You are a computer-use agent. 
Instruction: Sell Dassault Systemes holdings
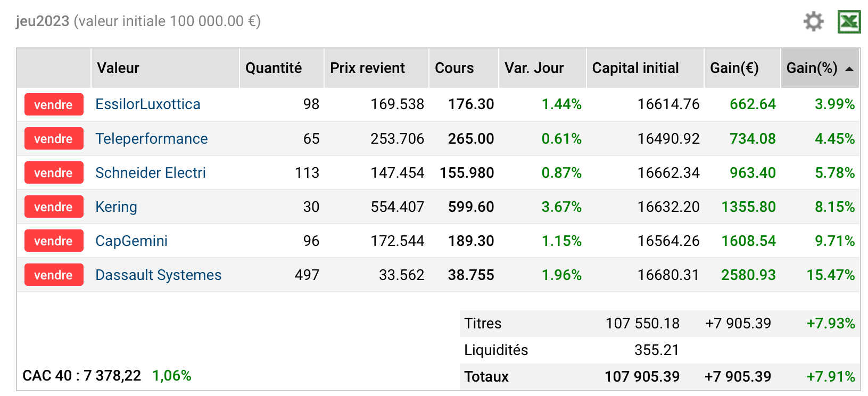coord(54,275)
